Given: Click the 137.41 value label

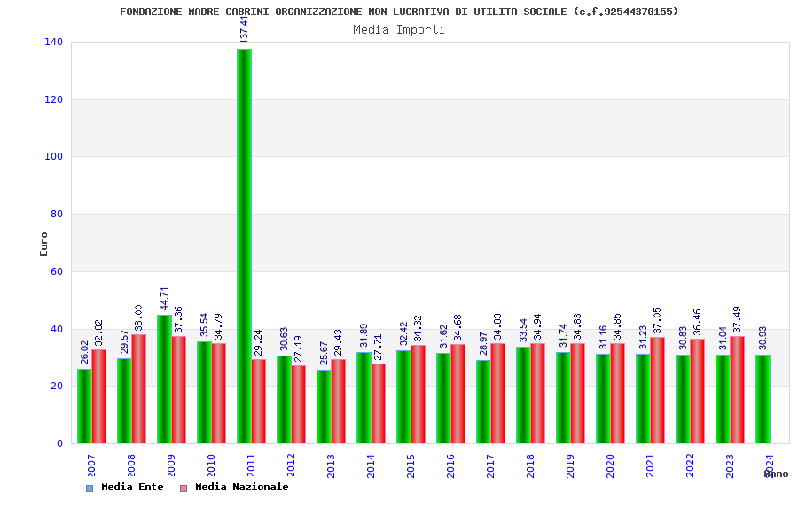Looking at the screenshot, I should (245, 29).
